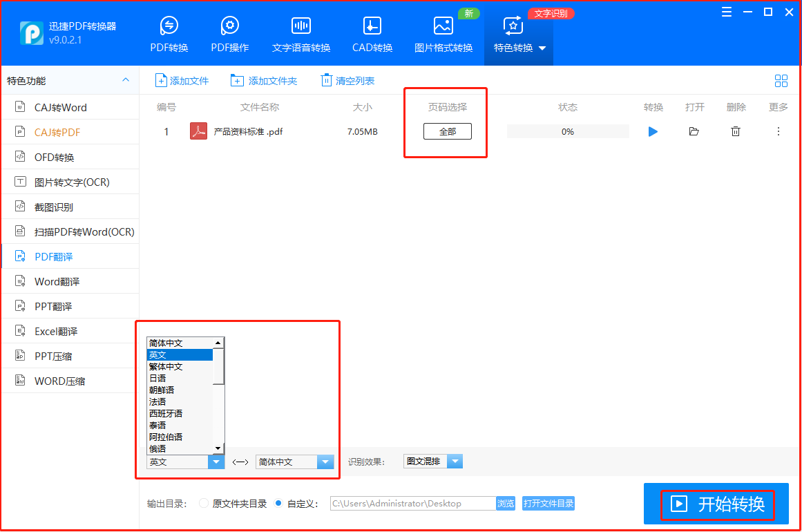Toggle source language 英文 dropdown arrow
This screenshot has height=532, width=802.
pyautogui.click(x=216, y=462)
